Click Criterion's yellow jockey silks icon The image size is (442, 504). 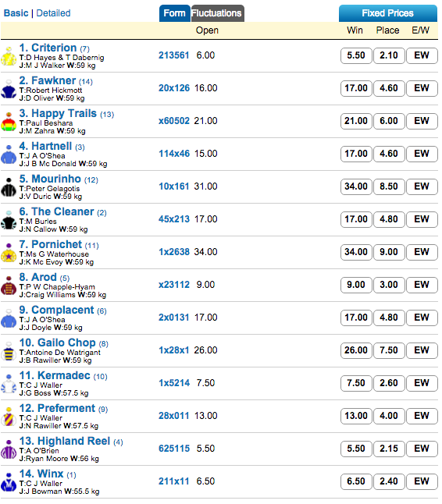tap(9, 56)
